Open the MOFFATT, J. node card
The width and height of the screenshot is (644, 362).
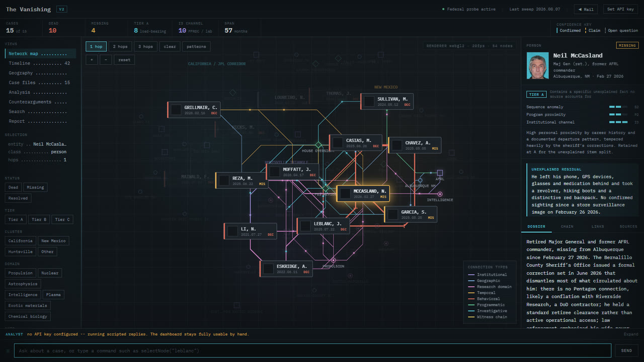click(292, 171)
